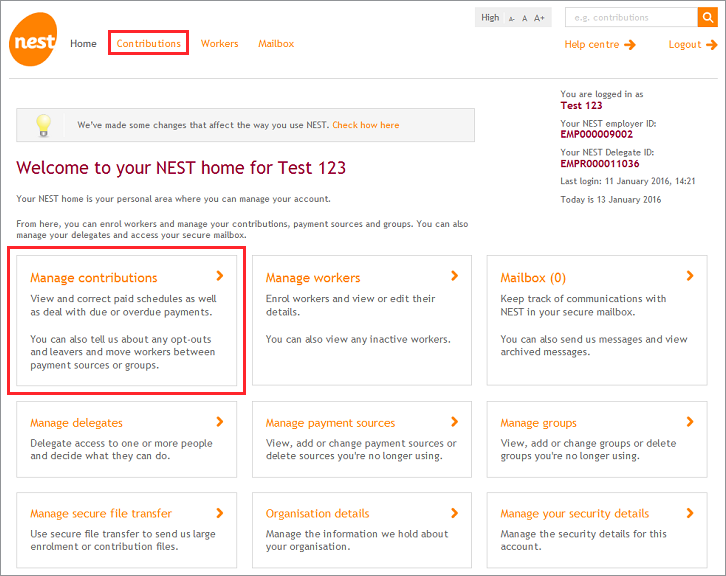Click the arrow next to Help centre

pos(630,44)
